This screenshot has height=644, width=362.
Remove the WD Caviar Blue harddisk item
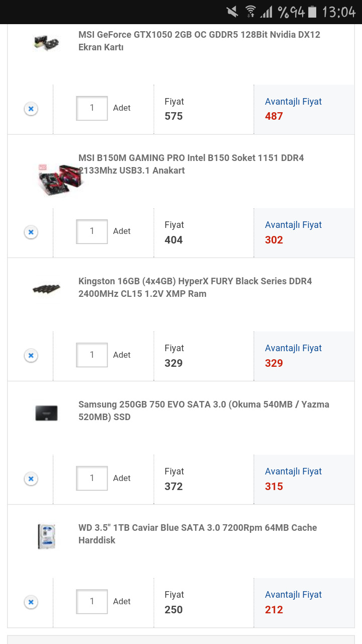coord(31,602)
